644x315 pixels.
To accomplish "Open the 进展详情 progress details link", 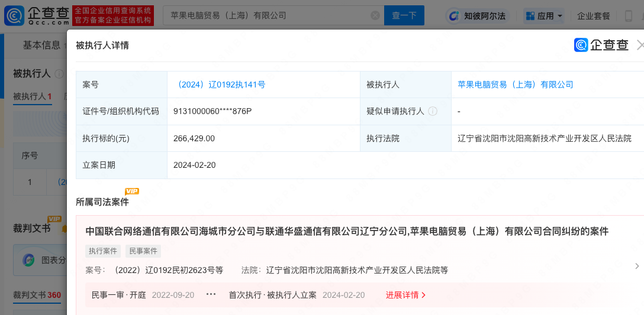I will point(405,295).
